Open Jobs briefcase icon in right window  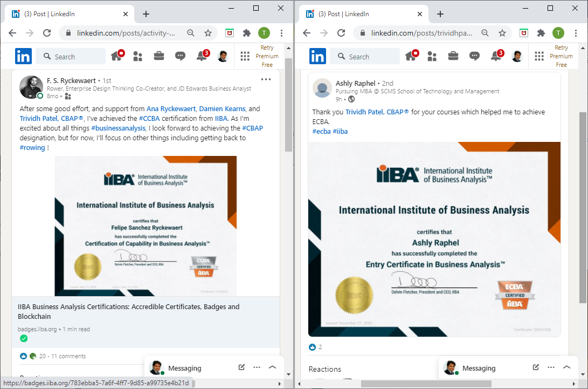pyautogui.click(x=453, y=56)
